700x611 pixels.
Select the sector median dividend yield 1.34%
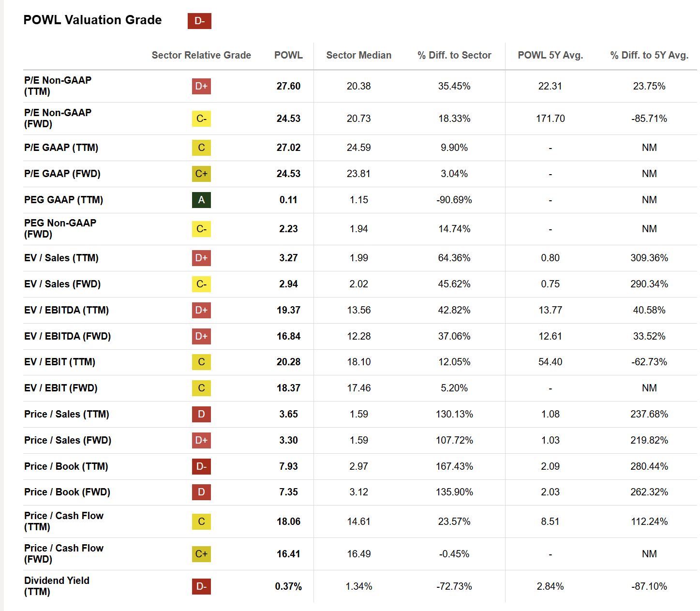coord(358,586)
